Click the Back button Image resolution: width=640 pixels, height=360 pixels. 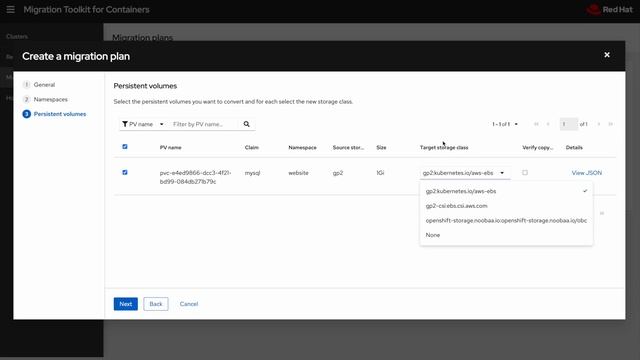pos(156,304)
